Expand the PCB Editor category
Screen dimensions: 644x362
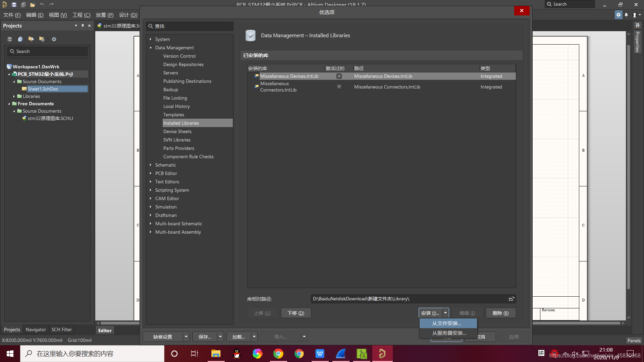pyautogui.click(x=150, y=173)
